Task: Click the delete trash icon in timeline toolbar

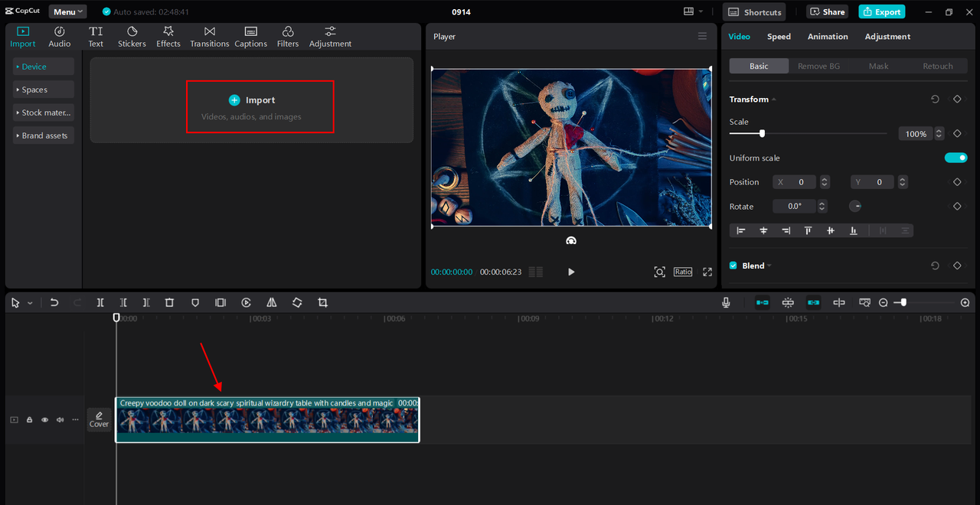Action: 170,303
